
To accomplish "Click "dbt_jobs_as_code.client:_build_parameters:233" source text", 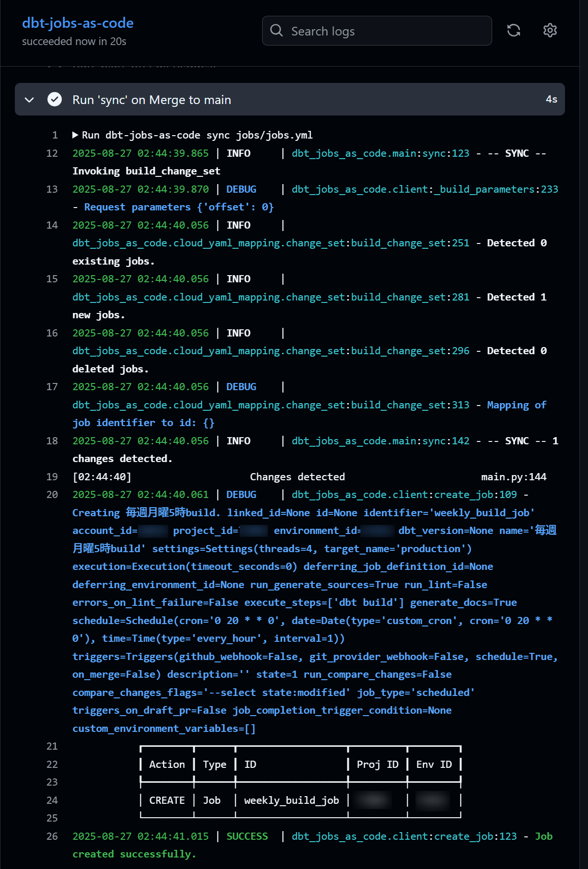I will [x=425, y=189].
